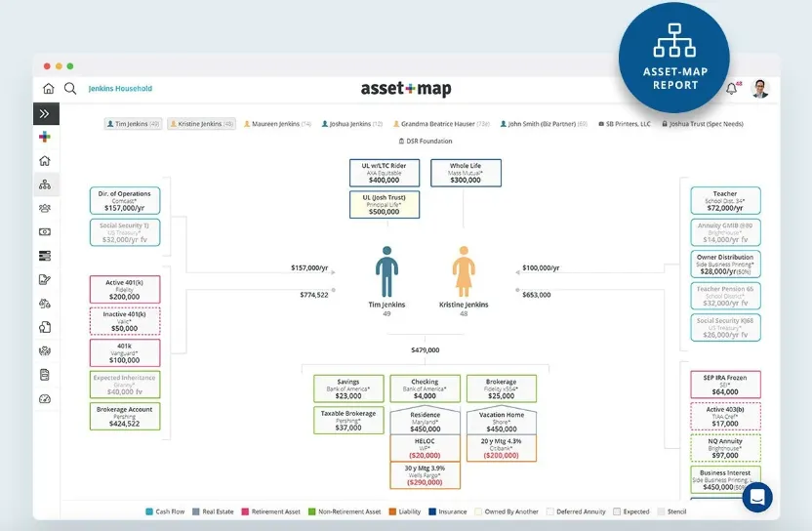This screenshot has width=812, height=531.
Task: Click the Tim Jenkins person figure
Action: click(386, 272)
